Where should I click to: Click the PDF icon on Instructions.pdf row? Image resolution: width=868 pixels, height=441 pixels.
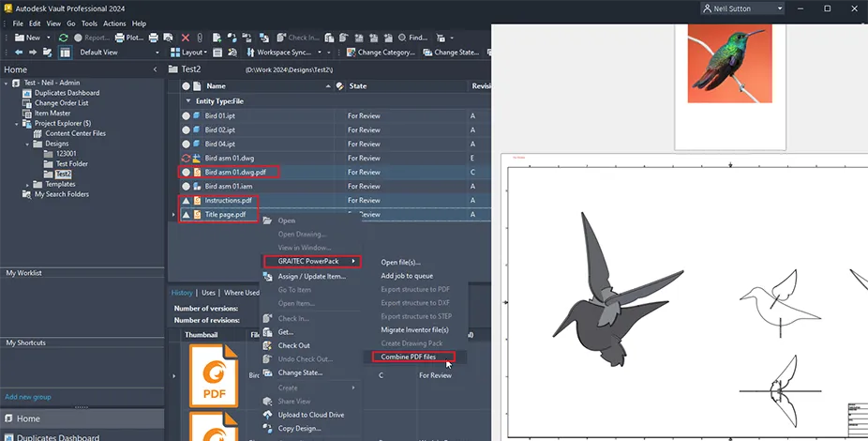(197, 201)
